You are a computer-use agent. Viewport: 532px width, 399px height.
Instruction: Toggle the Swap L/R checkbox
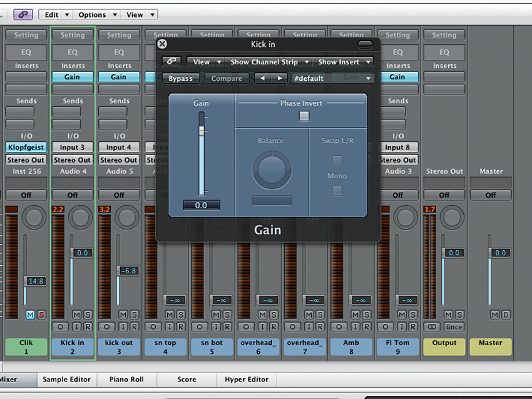pos(337,160)
